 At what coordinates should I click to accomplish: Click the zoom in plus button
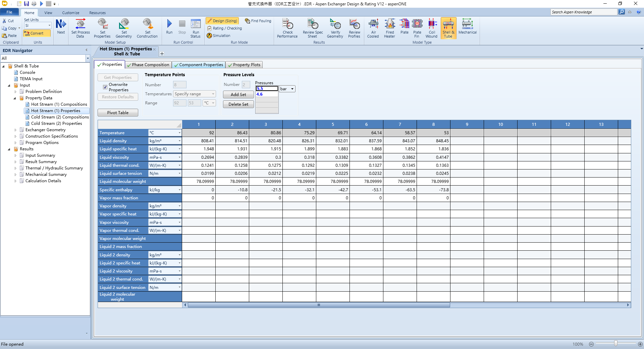click(640, 344)
